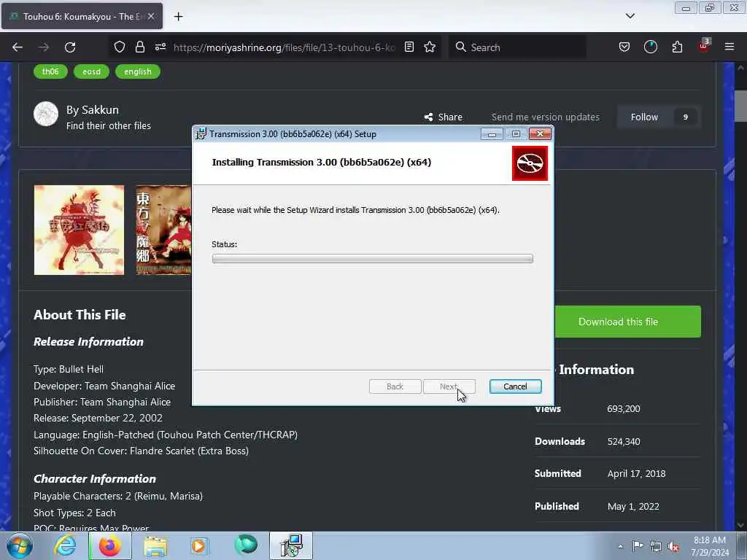
Task: Switch to installer taskbar icon
Action: pyautogui.click(x=291, y=545)
